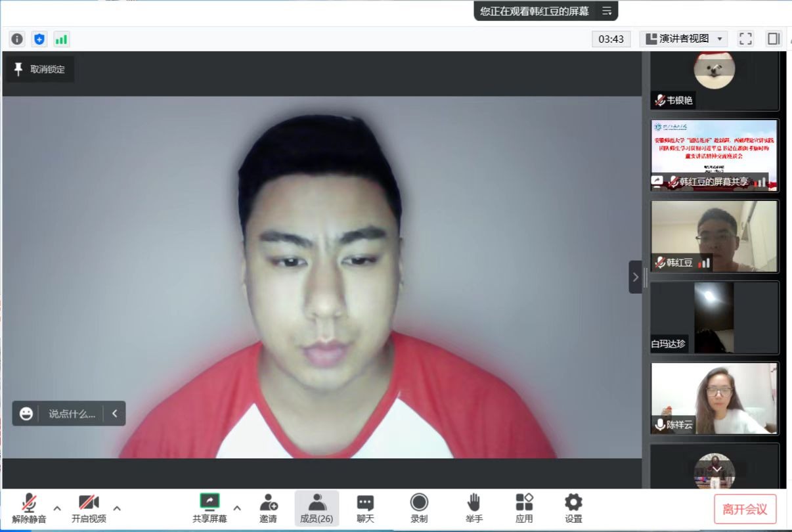Check the green network signal icon
This screenshot has height=532, width=792.
(61, 39)
